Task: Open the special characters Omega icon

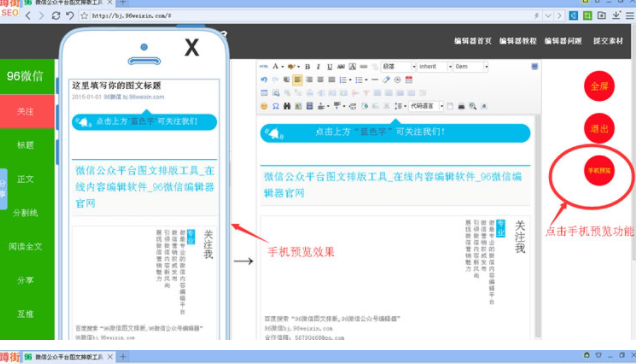Action: click(x=275, y=106)
